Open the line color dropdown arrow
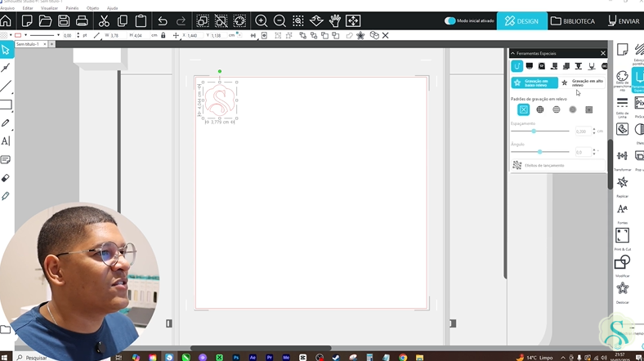The width and height of the screenshot is (644, 361). tap(25, 35)
